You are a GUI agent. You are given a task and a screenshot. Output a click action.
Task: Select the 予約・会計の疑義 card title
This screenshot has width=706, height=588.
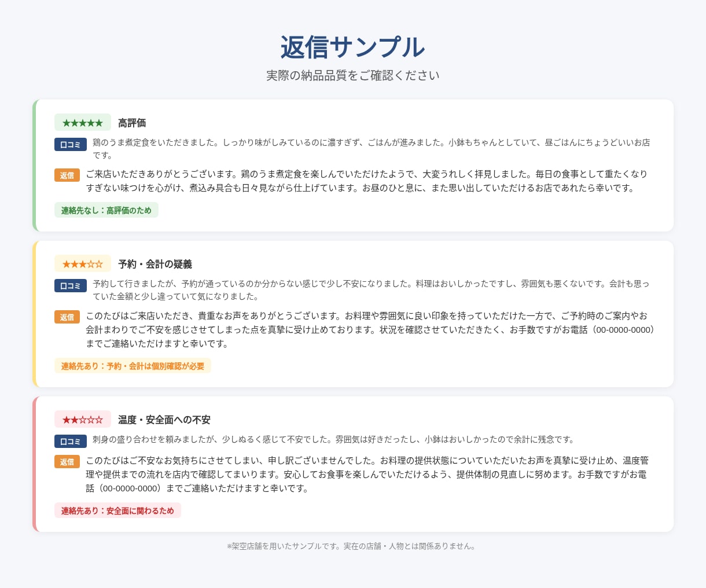point(155,264)
